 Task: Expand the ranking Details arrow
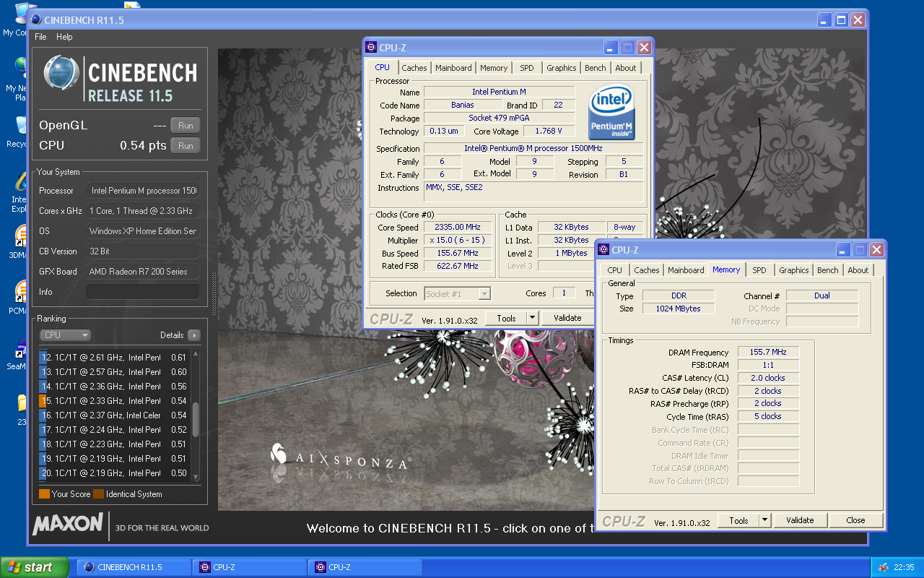pyautogui.click(x=193, y=335)
